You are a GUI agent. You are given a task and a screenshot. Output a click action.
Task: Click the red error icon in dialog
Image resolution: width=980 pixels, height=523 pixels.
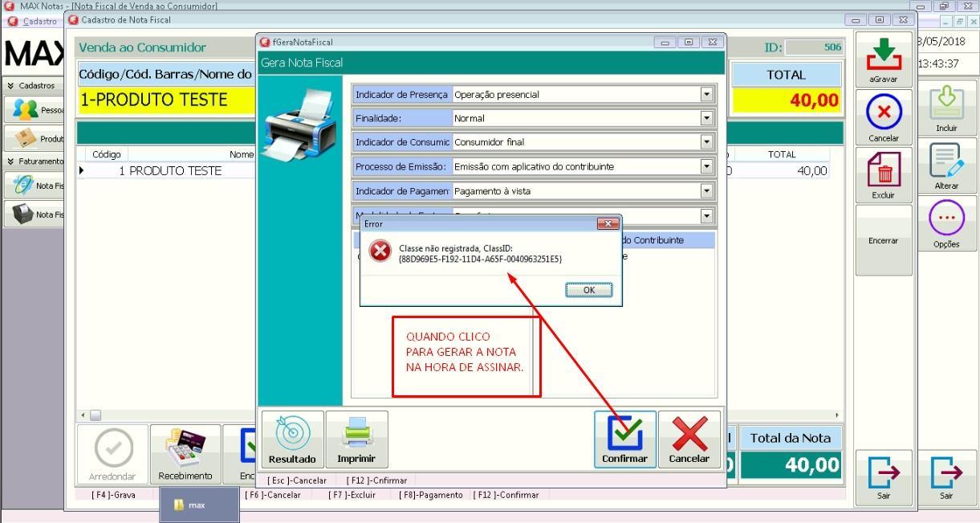point(379,251)
